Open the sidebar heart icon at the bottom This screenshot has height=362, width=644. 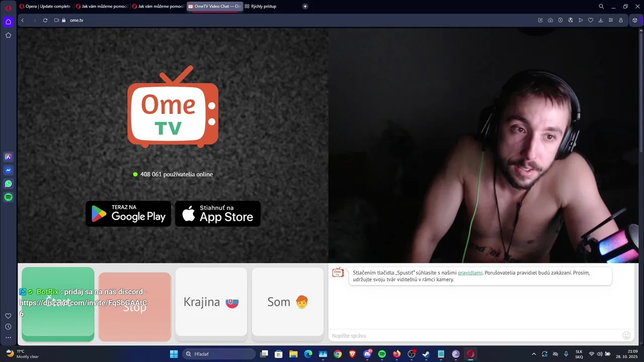(8, 316)
